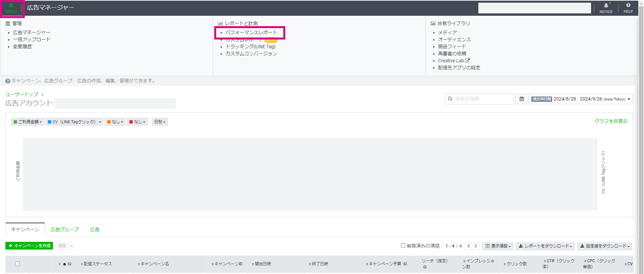This screenshot has width=644, height=274.
Task: Click キャンペーンを作成 button
Action: point(29,246)
